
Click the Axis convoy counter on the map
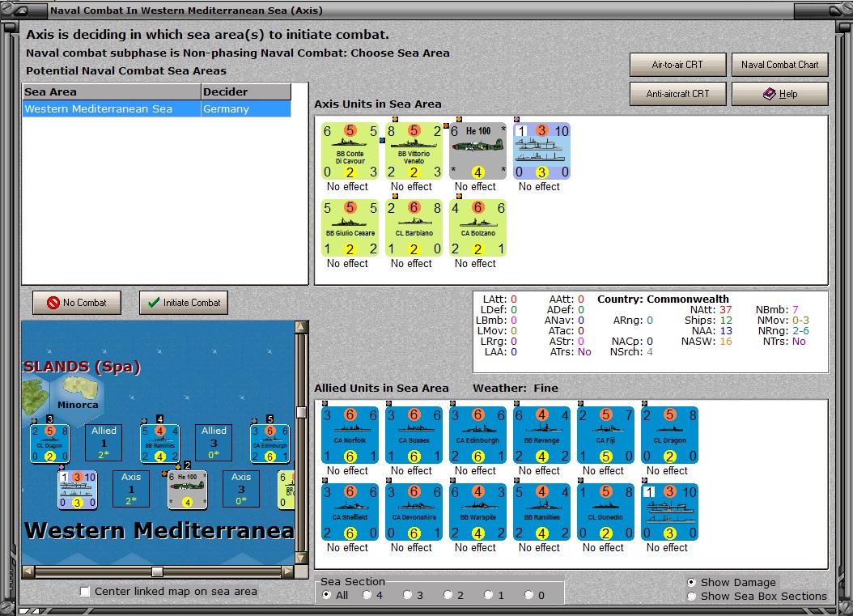tap(77, 490)
